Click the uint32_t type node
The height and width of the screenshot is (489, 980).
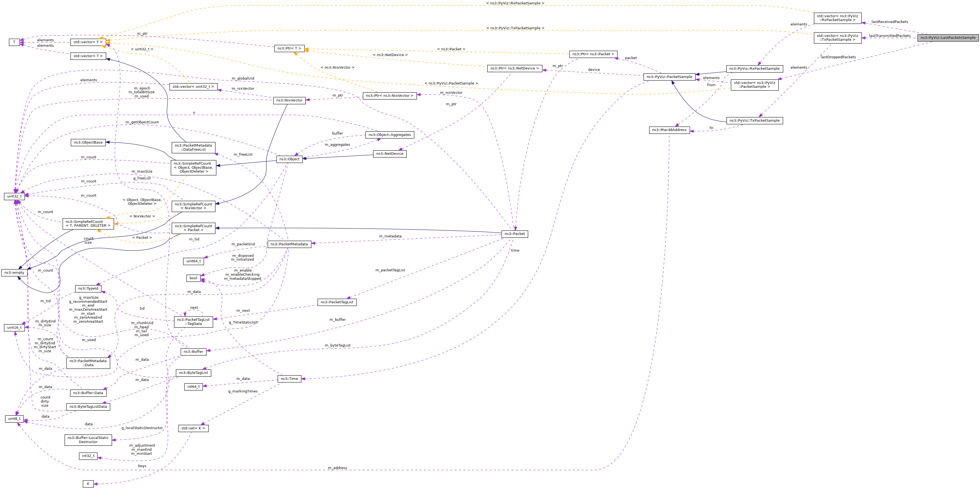tap(15, 197)
